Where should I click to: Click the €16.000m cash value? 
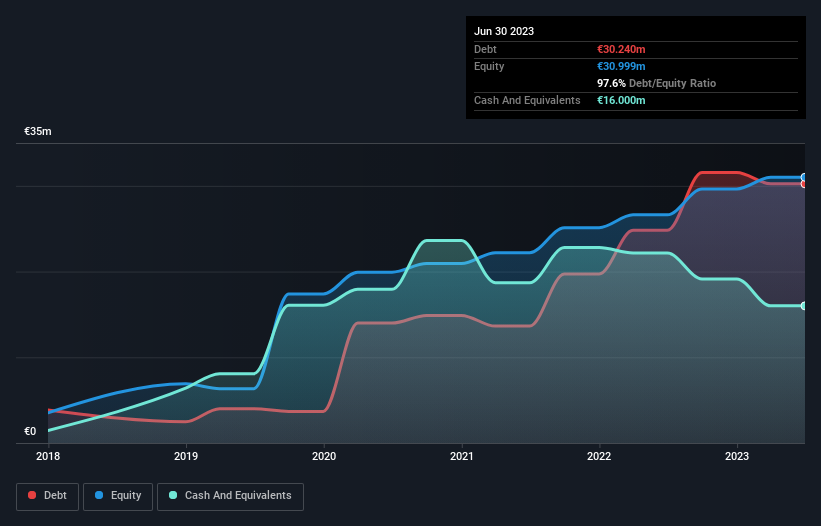coord(621,100)
